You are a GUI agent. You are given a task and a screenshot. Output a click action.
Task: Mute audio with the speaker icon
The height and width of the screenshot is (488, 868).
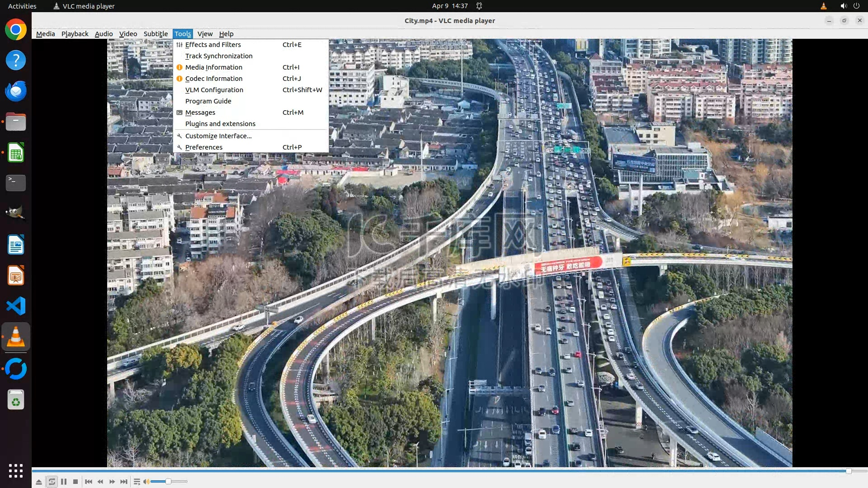point(146,482)
